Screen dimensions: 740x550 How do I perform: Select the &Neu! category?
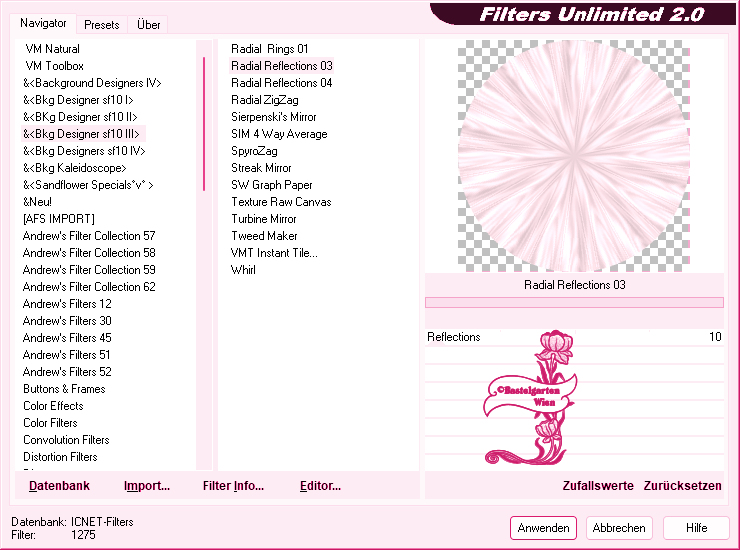coord(37,202)
